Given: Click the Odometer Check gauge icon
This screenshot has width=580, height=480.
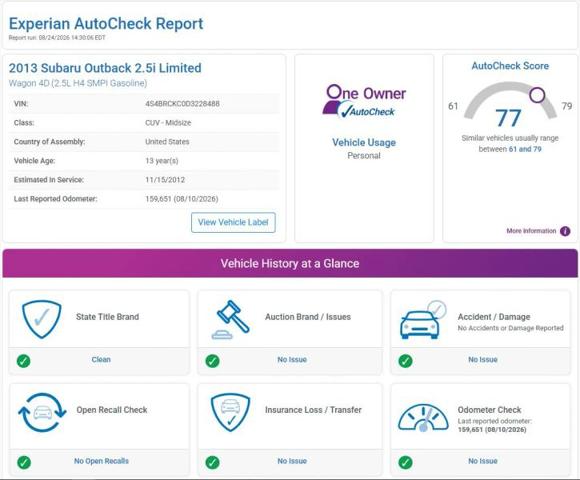Looking at the screenshot, I should pyautogui.click(x=423, y=418).
